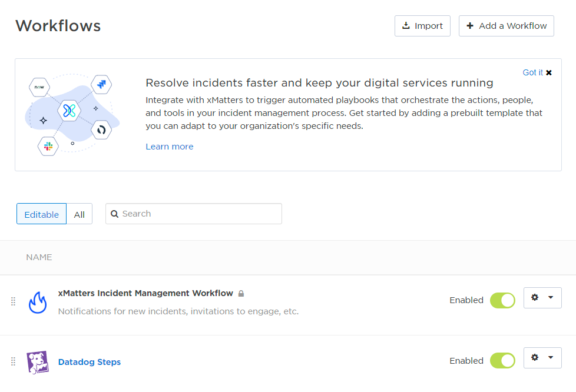Click Add a Workflow button
The height and width of the screenshot is (392, 576).
click(506, 26)
